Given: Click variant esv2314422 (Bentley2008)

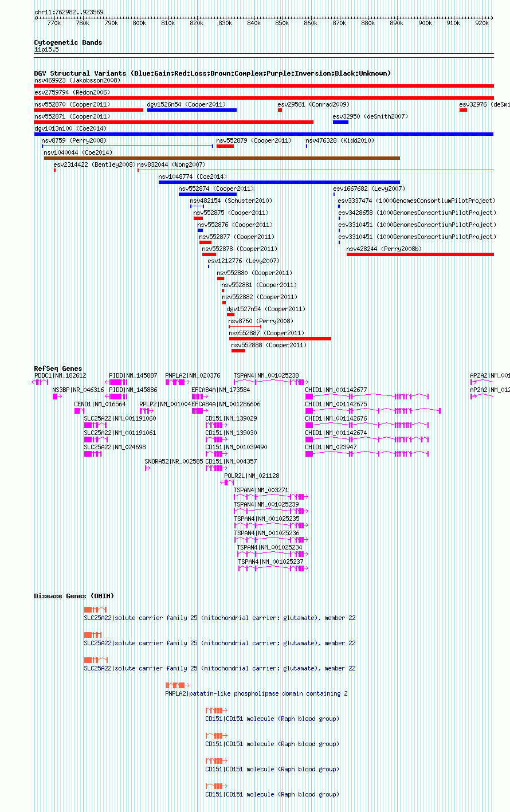Looking at the screenshot, I should pos(95,164).
